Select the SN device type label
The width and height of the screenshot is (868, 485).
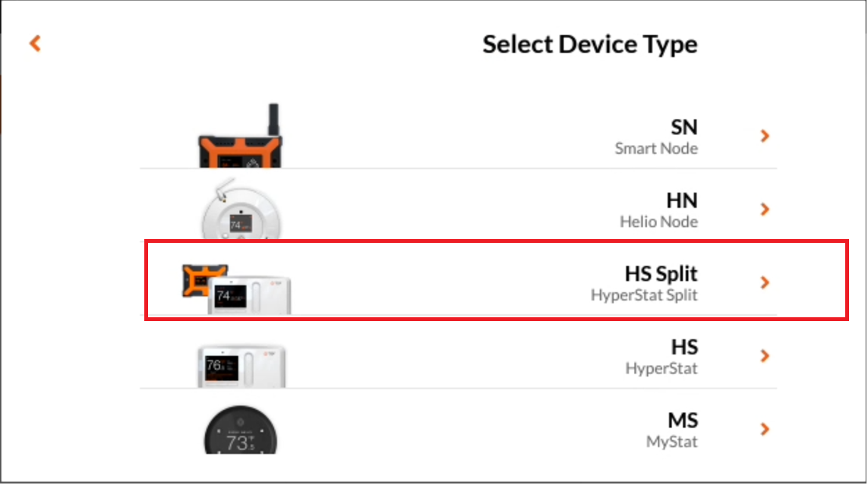pos(683,128)
